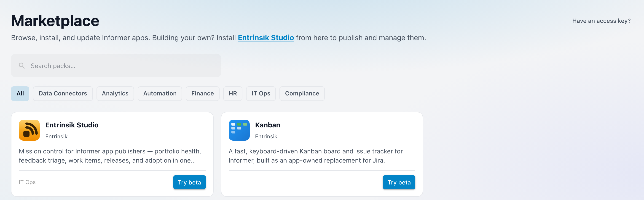The width and height of the screenshot is (644, 200).
Task: Open the Kanban card title
Action: 268,125
